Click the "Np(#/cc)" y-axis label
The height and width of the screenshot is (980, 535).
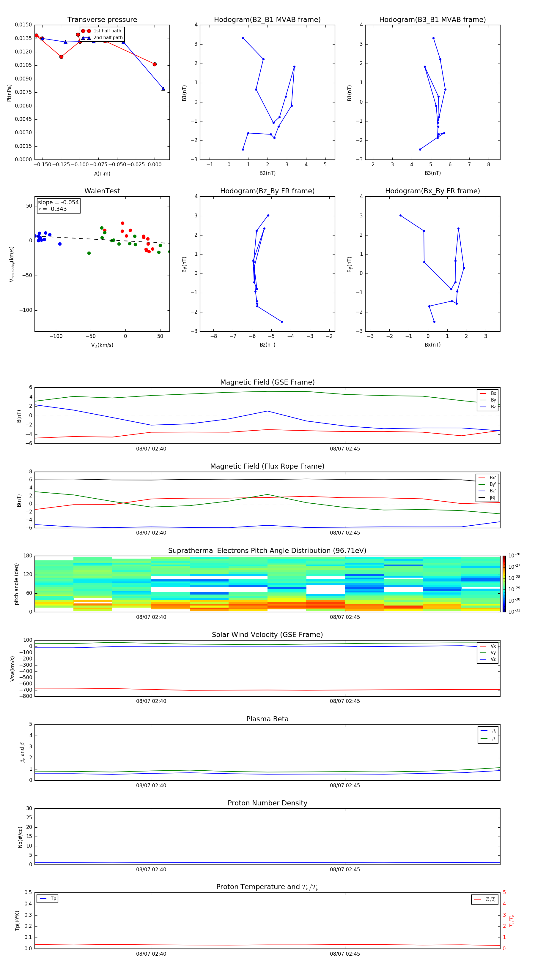click(x=20, y=837)
